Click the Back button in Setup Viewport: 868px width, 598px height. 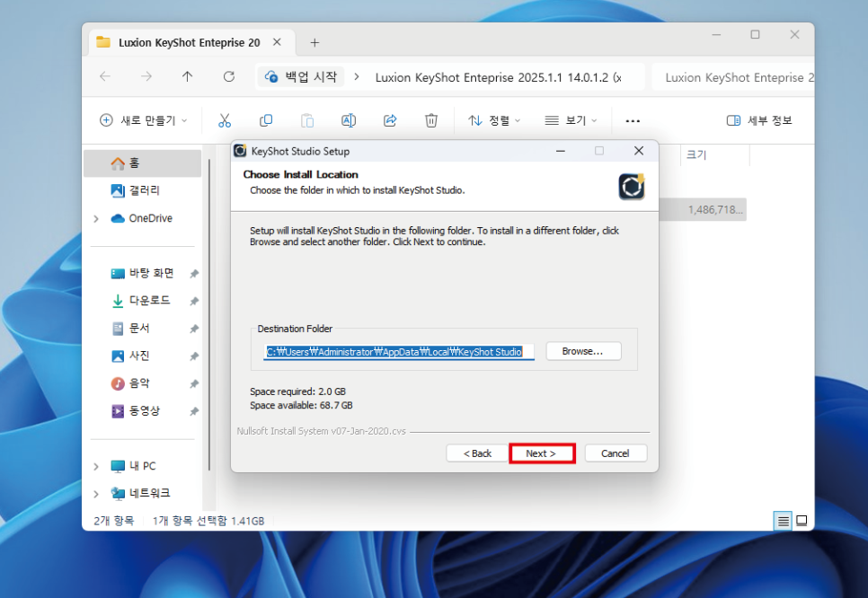click(477, 453)
